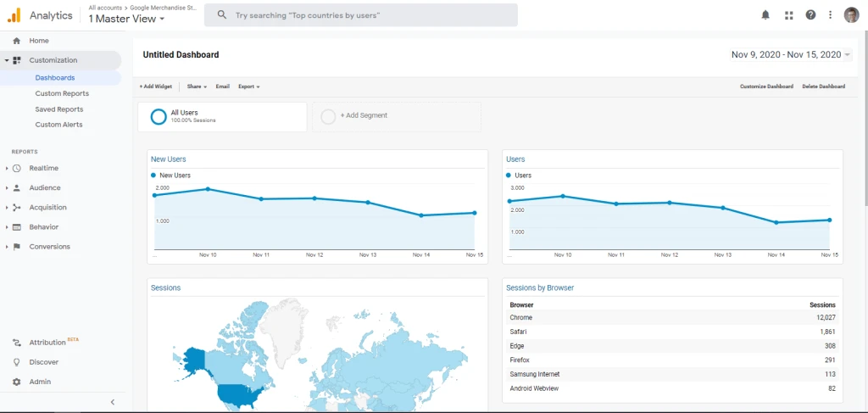Open the date range dropdown
Screen dimensions: 868x413
(790, 55)
